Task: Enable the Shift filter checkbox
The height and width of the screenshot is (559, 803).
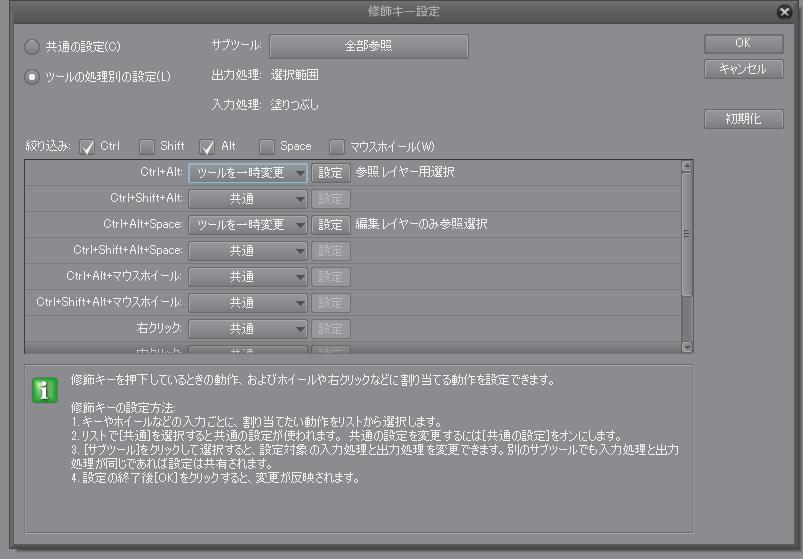Action: click(147, 146)
